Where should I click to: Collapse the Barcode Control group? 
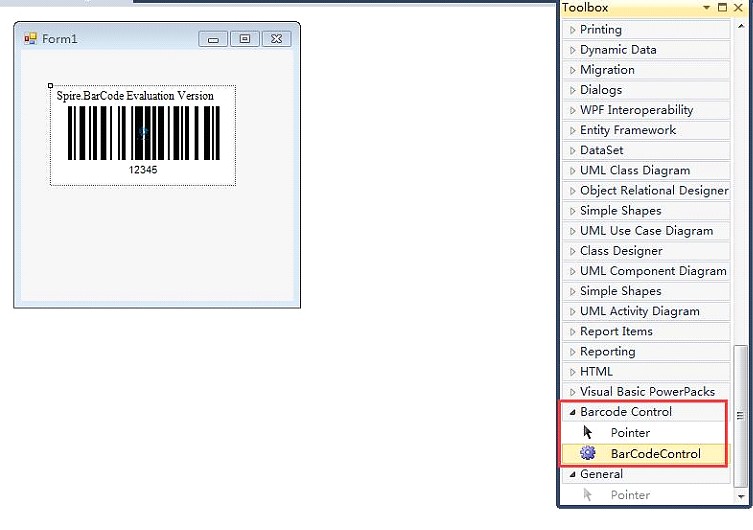point(572,412)
